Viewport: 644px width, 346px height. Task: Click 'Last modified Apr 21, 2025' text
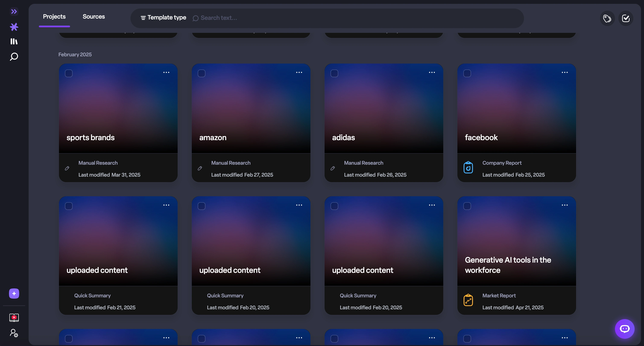[x=513, y=308]
